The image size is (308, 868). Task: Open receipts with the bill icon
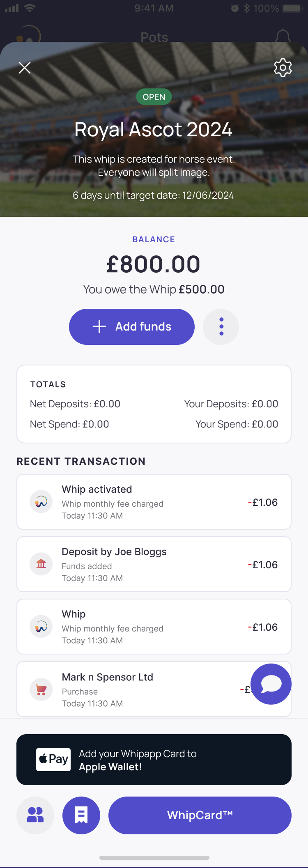point(81,815)
